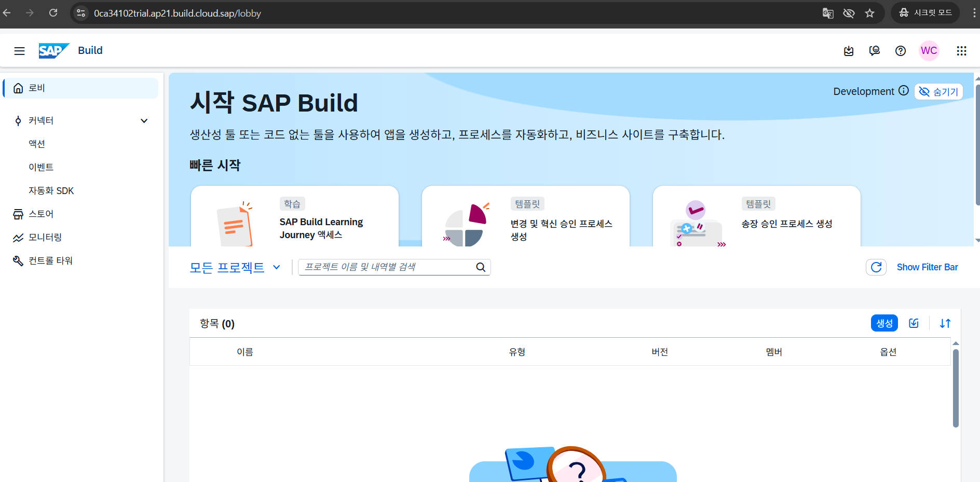This screenshot has width=980, height=482.
Task: Open 변경 및 혁신 승인 프로세스 생성 template
Action: pyautogui.click(x=526, y=216)
